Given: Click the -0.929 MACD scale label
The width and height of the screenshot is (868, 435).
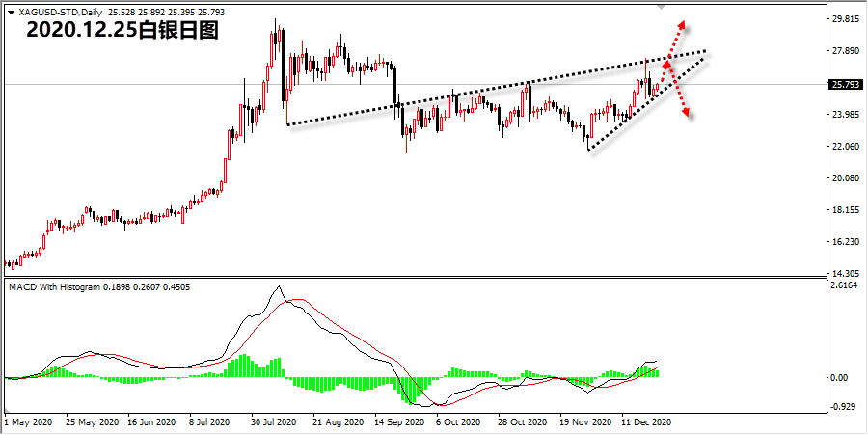Looking at the screenshot, I should coord(845,407).
